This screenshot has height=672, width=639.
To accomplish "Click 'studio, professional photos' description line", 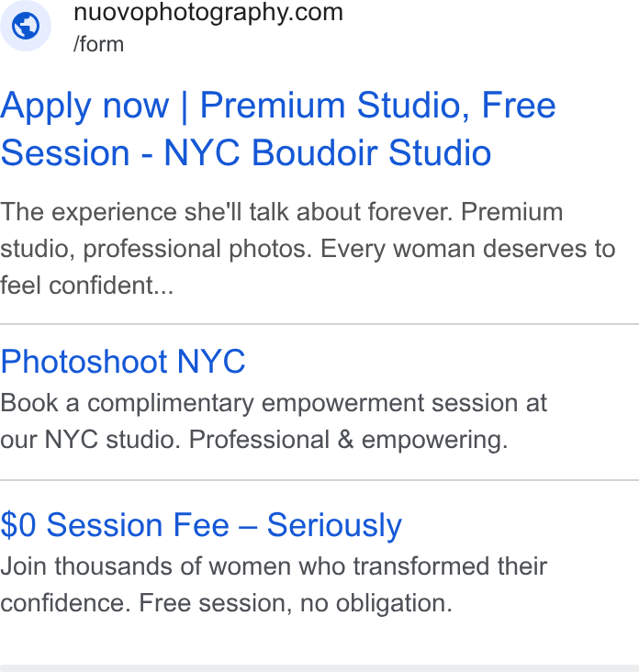I will pyautogui.click(x=156, y=249).
